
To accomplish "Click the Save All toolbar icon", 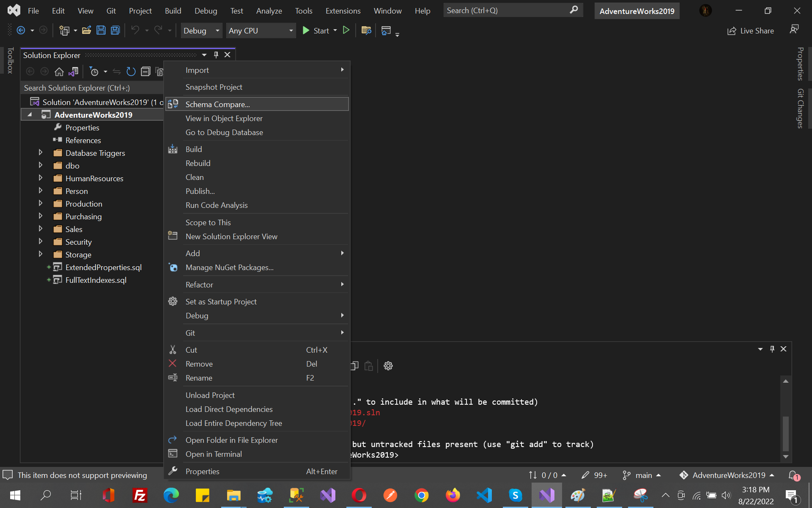I will (x=115, y=30).
